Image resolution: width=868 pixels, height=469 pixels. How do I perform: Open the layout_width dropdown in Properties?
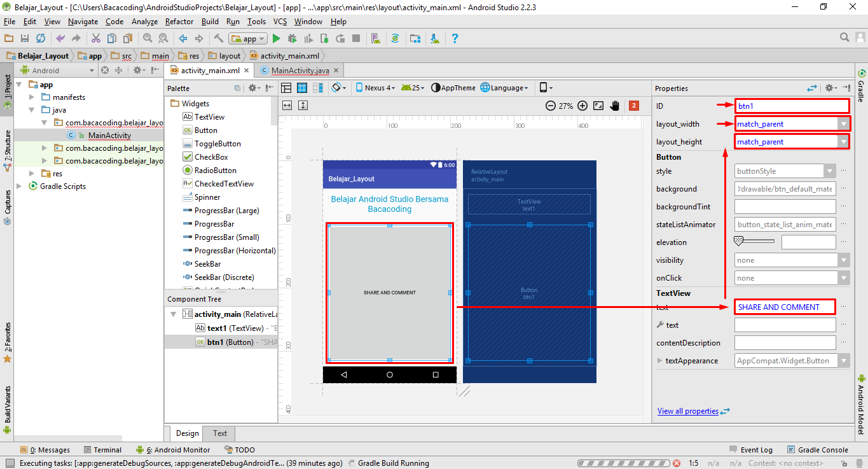(x=844, y=123)
